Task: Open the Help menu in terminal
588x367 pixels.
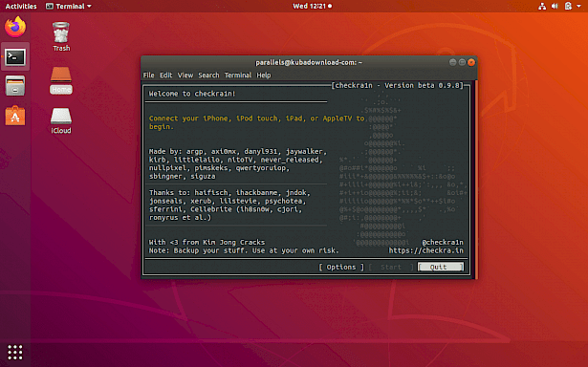Action: 264,75
